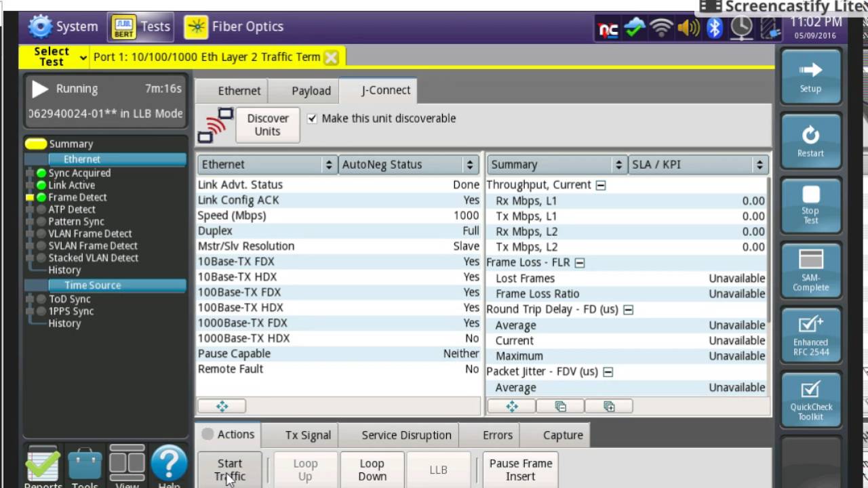Open the Summary group dropdown
Image resolution: width=868 pixels, height=488 pixels.
pos(556,165)
